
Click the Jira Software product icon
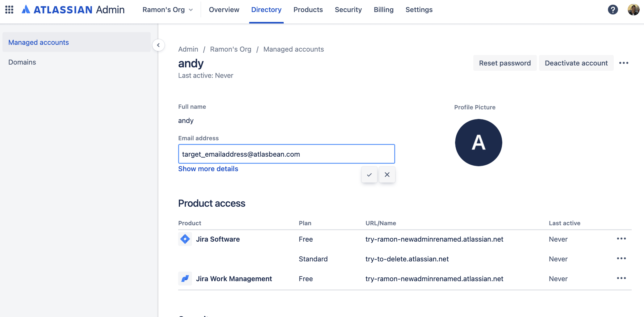pyautogui.click(x=185, y=239)
